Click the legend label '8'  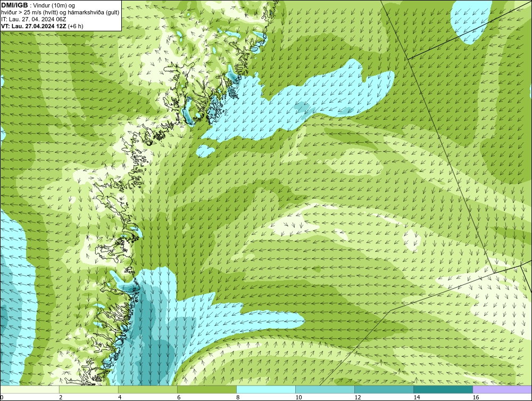[237, 397]
